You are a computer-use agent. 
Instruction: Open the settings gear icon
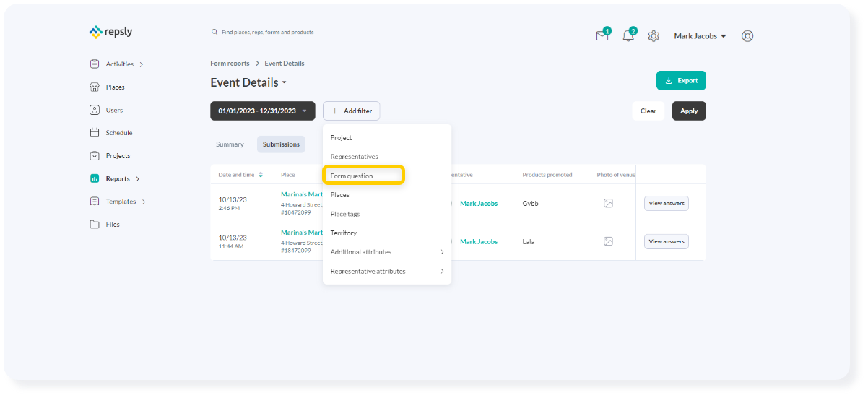click(654, 35)
